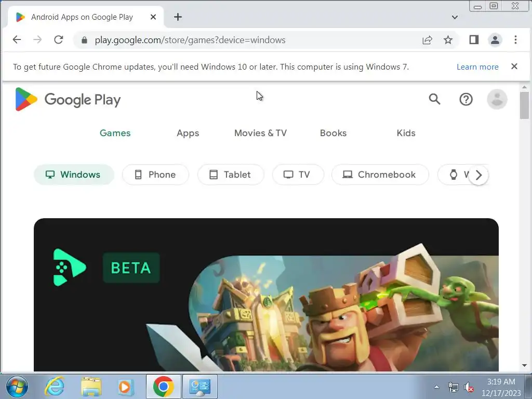Share this page icon in address bar

(x=427, y=39)
